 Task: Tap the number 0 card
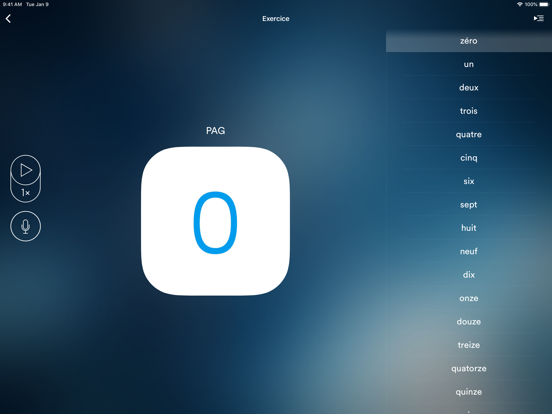pyautogui.click(x=215, y=221)
